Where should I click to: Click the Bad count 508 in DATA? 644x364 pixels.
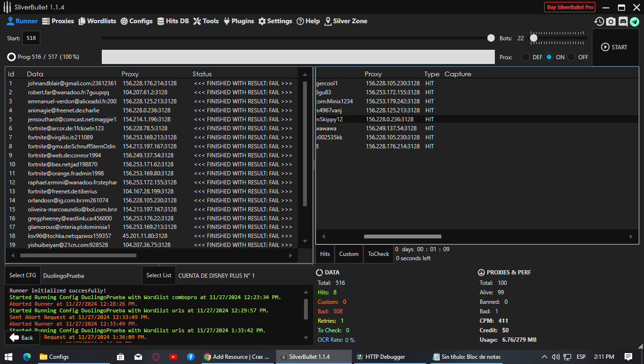(338, 311)
